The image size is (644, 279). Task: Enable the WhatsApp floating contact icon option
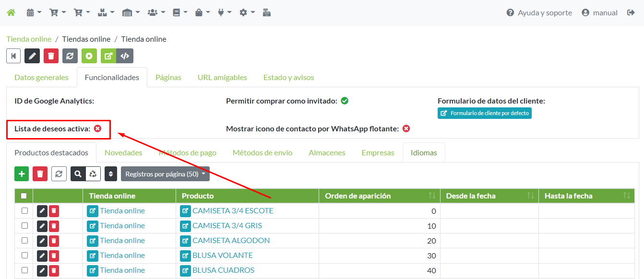coord(406,128)
